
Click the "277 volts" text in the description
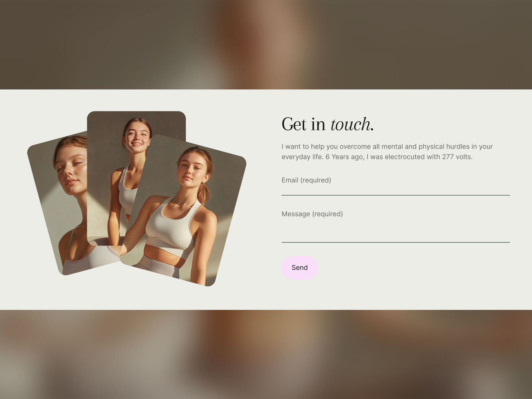[457, 157]
